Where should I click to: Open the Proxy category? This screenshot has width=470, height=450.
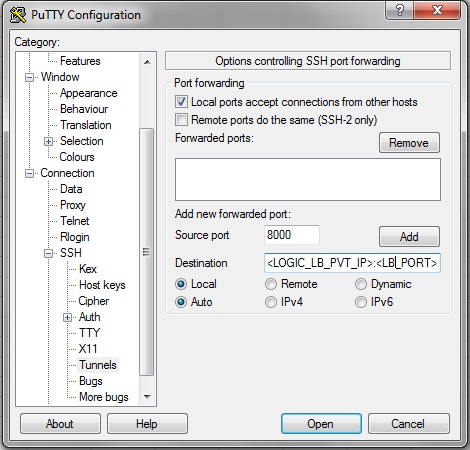coord(73,205)
